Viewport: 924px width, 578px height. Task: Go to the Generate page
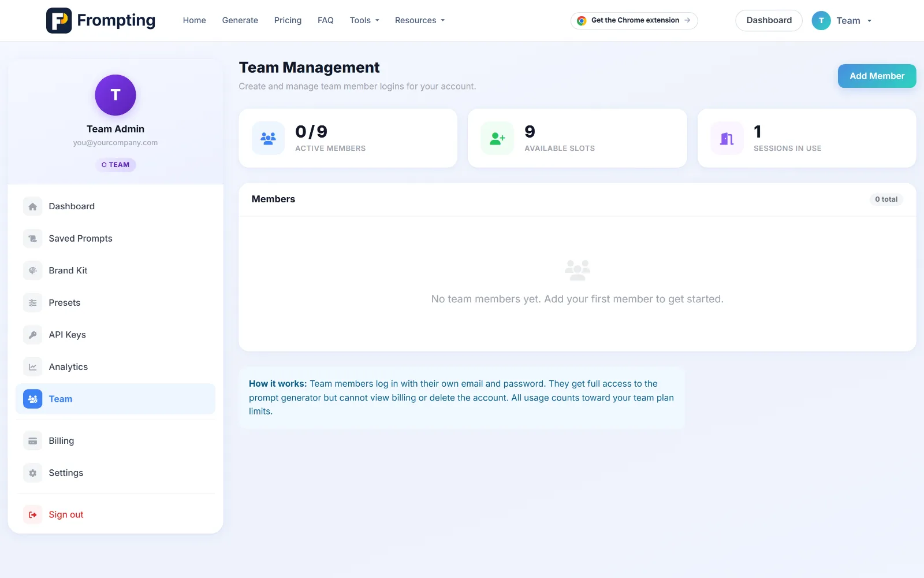[x=240, y=20]
